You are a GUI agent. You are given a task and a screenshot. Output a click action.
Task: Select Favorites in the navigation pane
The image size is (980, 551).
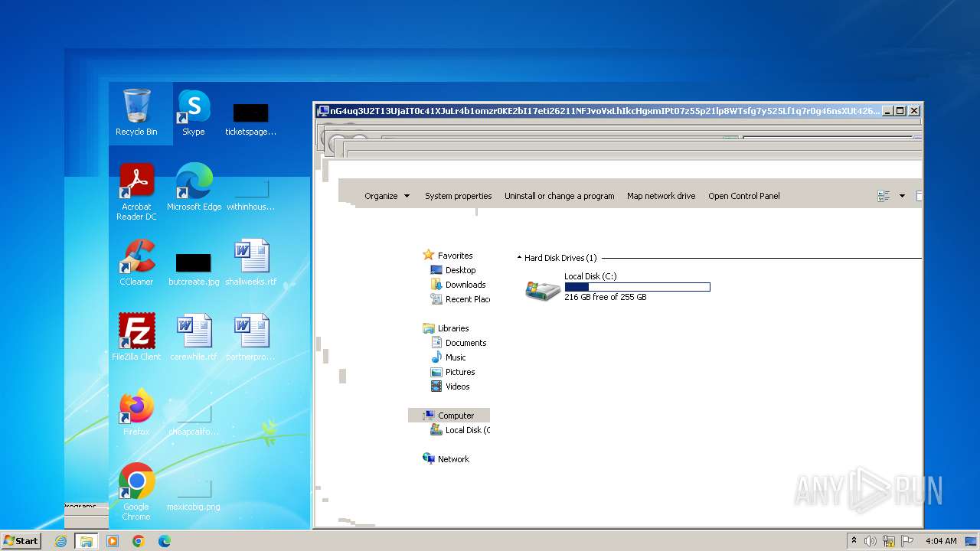[455, 256]
